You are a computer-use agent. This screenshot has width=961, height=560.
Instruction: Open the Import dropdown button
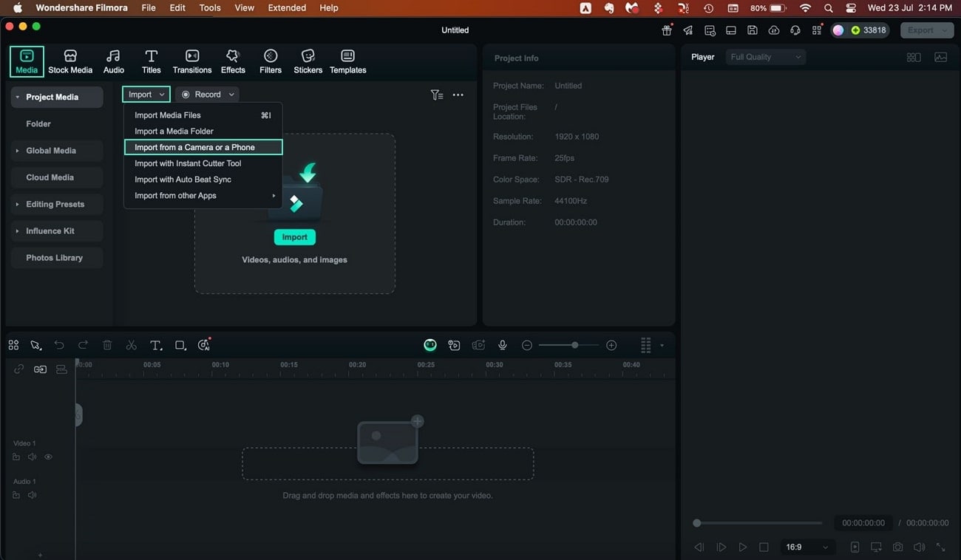pos(146,95)
